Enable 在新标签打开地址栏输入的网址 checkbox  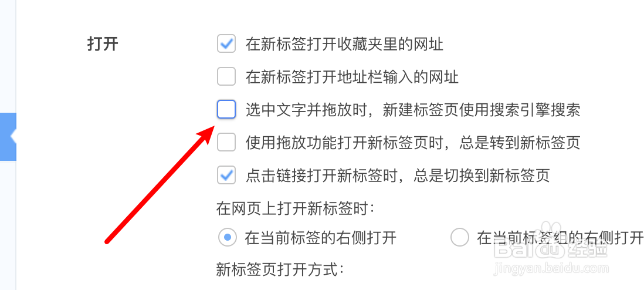pyautogui.click(x=226, y=76)
